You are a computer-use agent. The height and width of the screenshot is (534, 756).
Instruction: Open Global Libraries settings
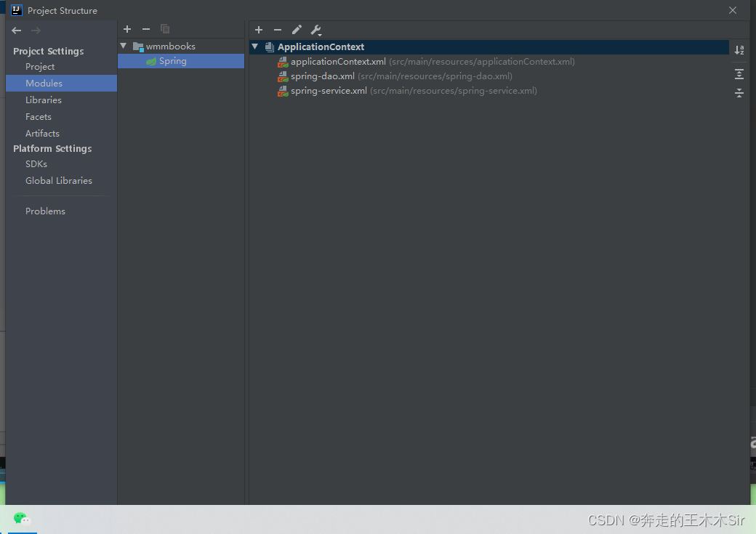59,180
